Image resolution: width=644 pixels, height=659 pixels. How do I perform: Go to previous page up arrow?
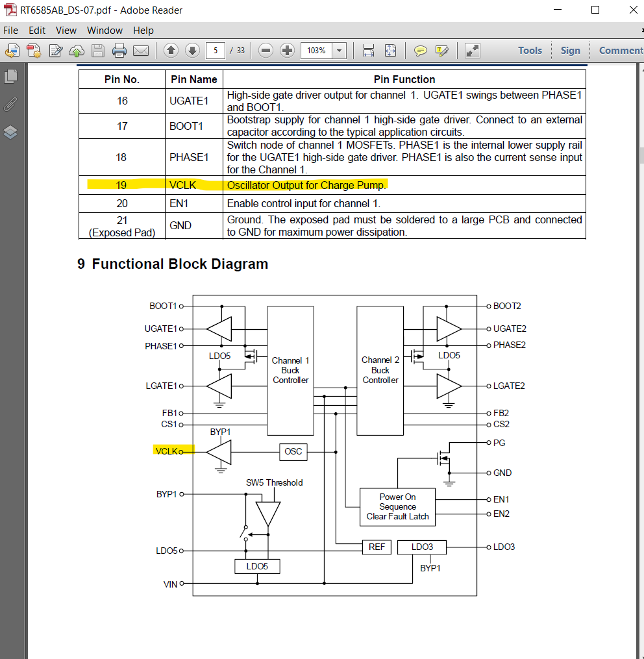[171, 51]
